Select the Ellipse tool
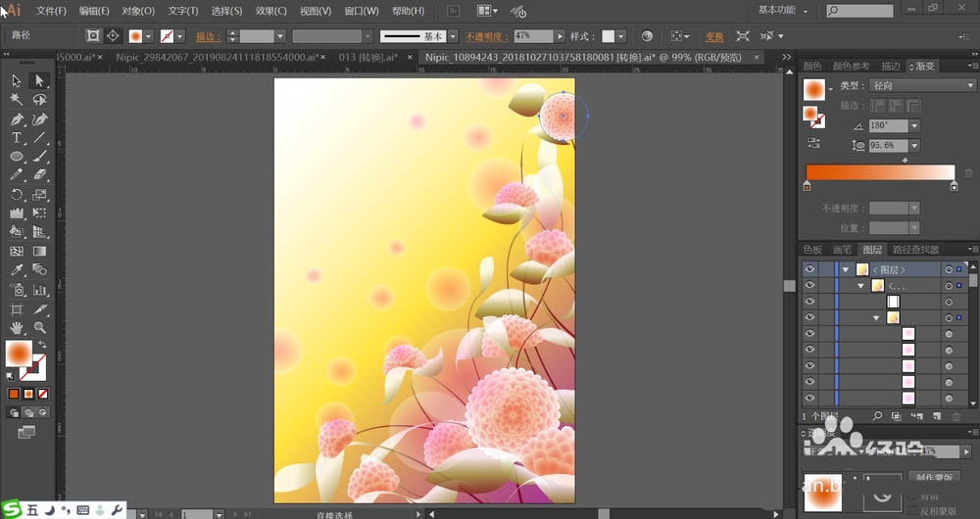The image size is (980, 519). tap(17, 157)
